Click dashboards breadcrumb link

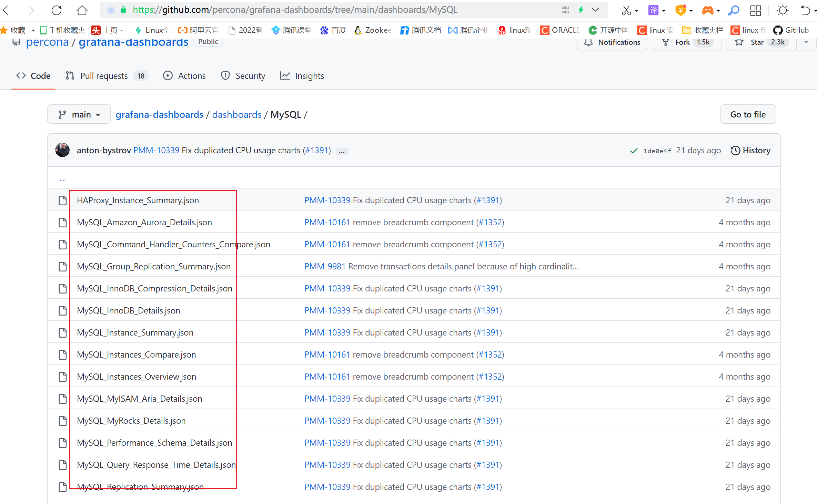[237, 114]
